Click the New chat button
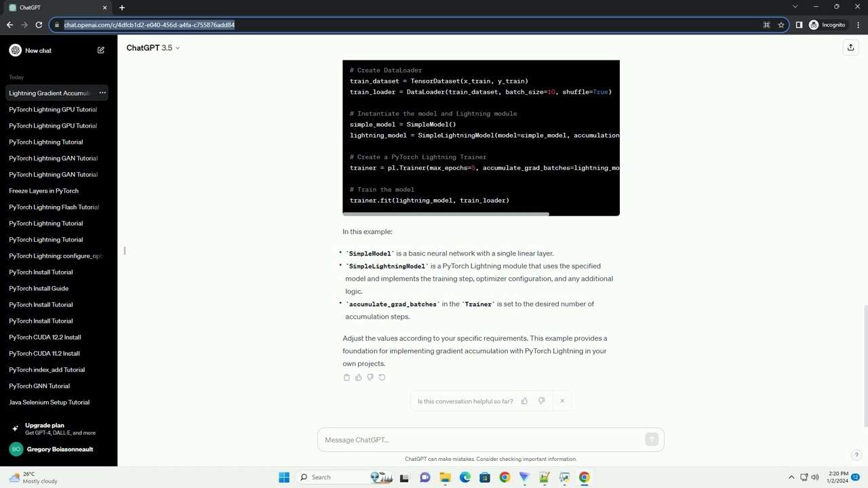 tap(57, 51)
